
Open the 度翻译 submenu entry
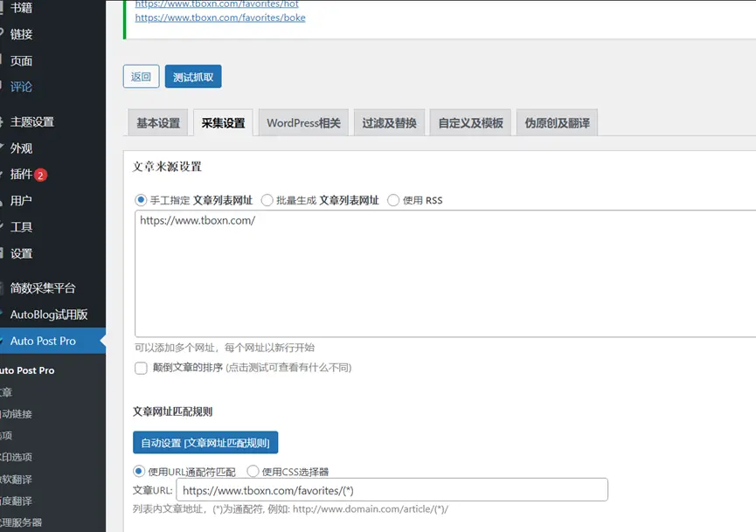click(16, 501)
